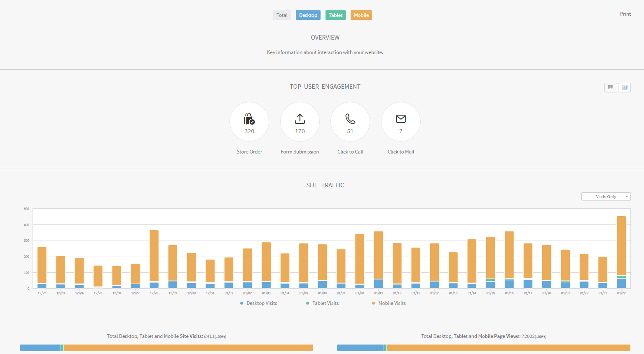Click the 320 store order count
The height and width of the screenshot is (354, 644).
coord(249,131)
